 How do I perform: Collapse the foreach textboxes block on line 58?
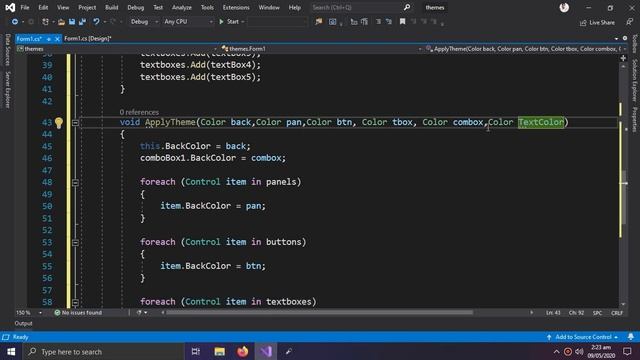click(76, 302)
